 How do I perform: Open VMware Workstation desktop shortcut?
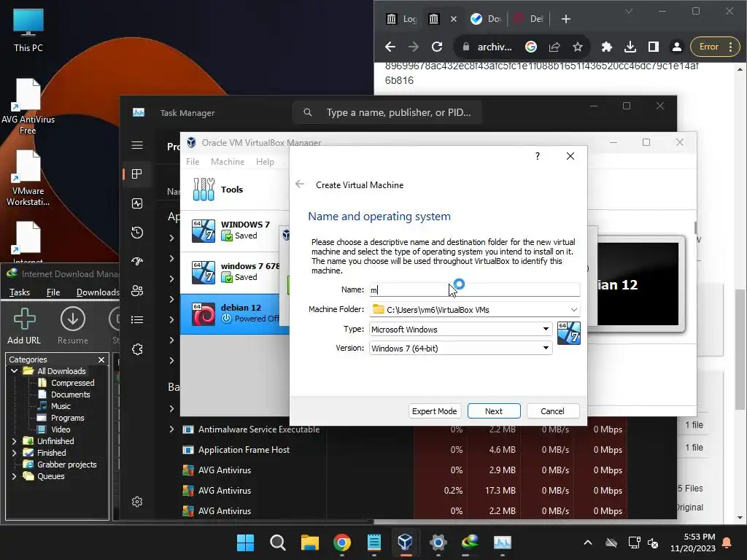tap(28, 178)
